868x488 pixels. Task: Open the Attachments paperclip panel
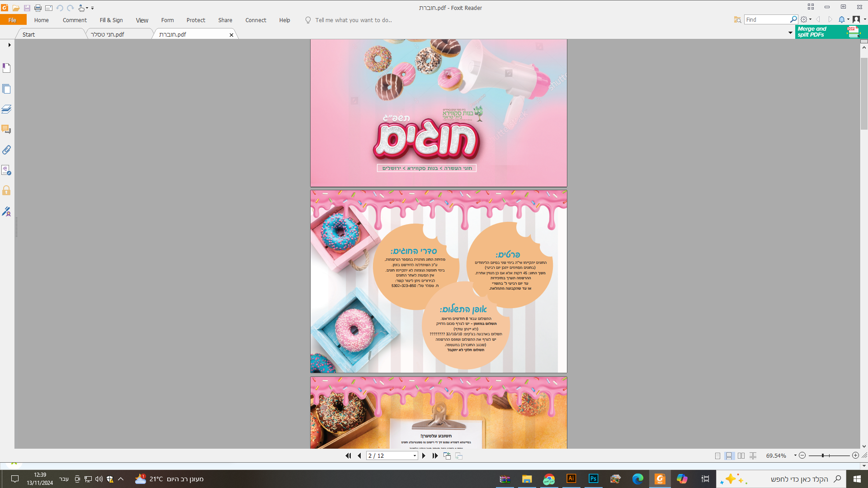coord(6,150)
